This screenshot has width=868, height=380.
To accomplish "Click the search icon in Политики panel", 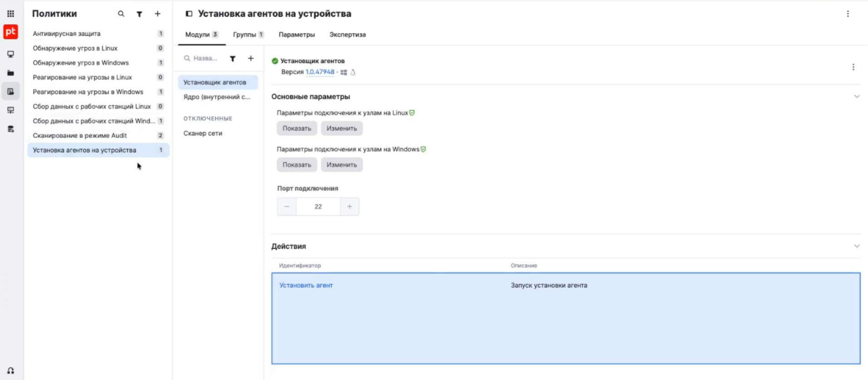I will click(x=121, y=14).
